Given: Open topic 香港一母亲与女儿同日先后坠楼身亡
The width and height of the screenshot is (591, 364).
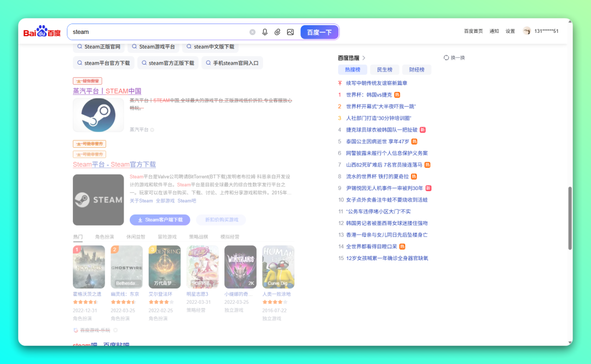Looking at the screenshot, I should [387, 235].
